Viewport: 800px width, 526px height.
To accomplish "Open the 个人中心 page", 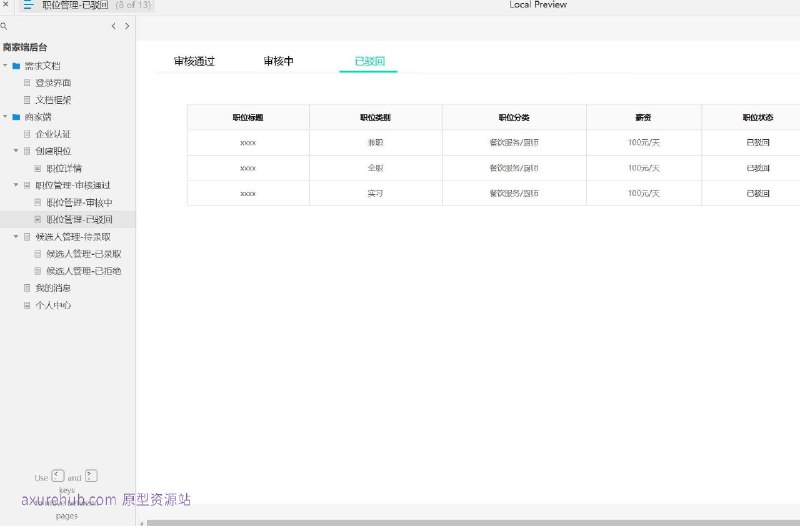I will click(x=53, y=305).
